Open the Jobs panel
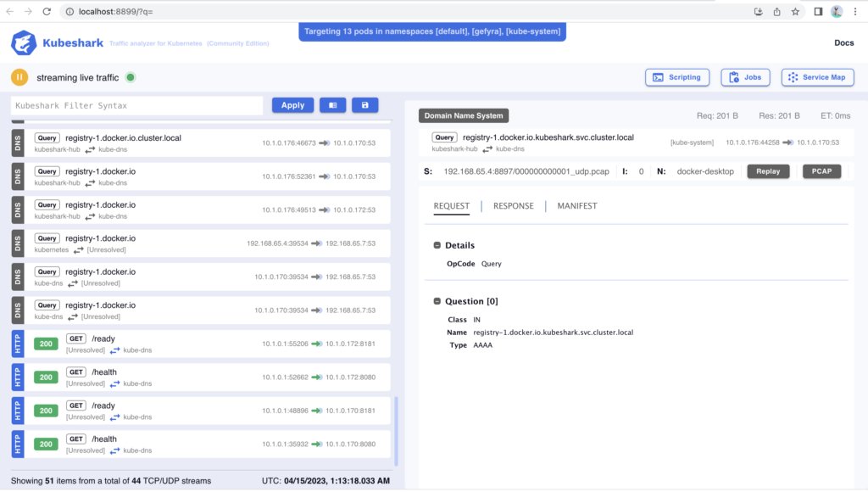 point(745,77)
